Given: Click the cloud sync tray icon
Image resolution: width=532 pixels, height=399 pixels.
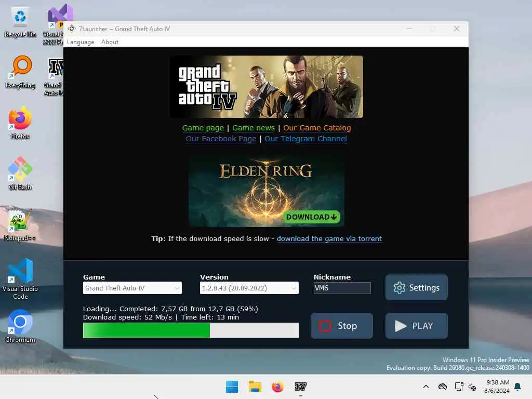Looking at the screenshot, I should pyautogui.click(x=443, y=387).
